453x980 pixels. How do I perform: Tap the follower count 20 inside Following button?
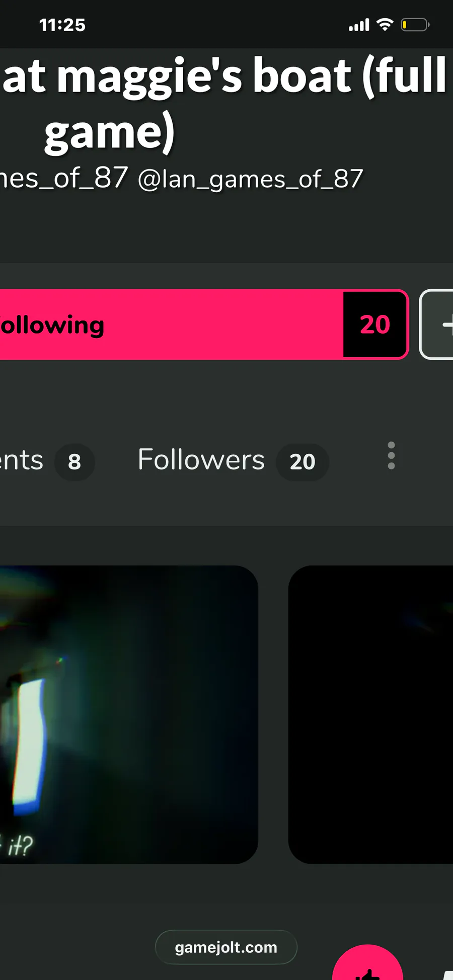[x=375, y=324]
